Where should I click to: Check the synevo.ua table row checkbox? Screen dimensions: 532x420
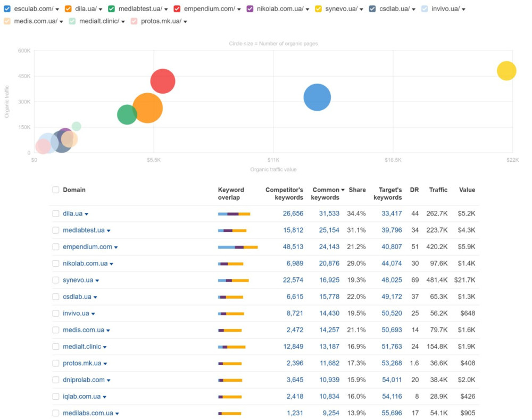point(56,280)
